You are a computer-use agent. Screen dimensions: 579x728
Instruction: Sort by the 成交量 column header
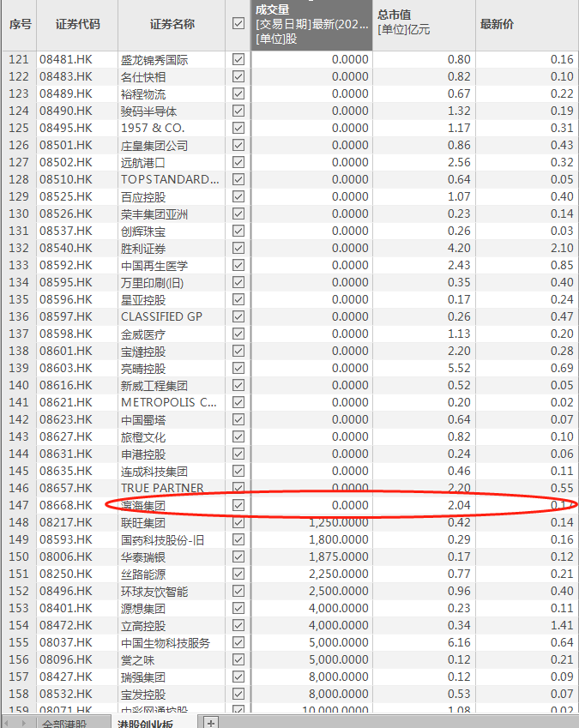pos(311,24)
